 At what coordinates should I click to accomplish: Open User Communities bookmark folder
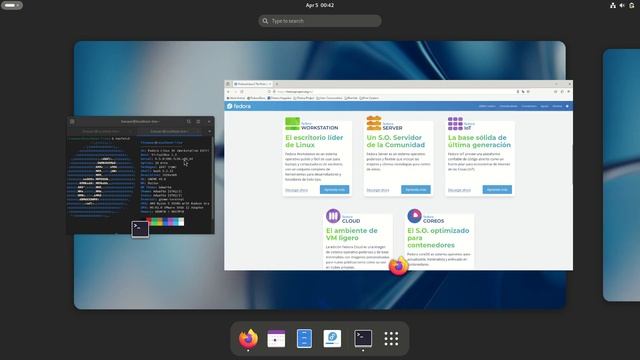[x=329, y=98]
